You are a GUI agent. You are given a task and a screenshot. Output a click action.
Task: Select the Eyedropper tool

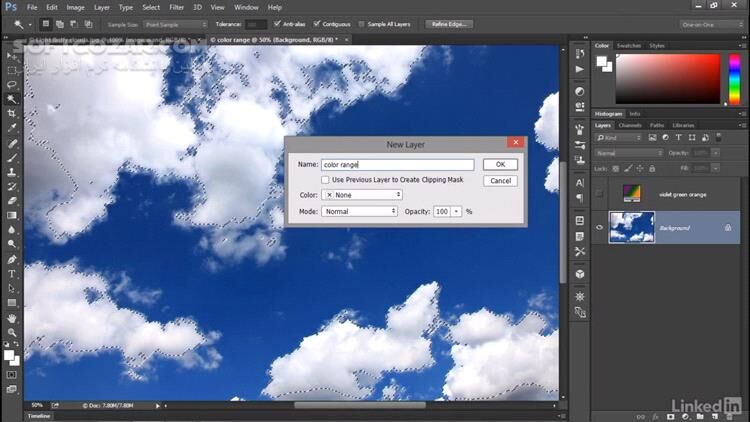tap(12, 128)
